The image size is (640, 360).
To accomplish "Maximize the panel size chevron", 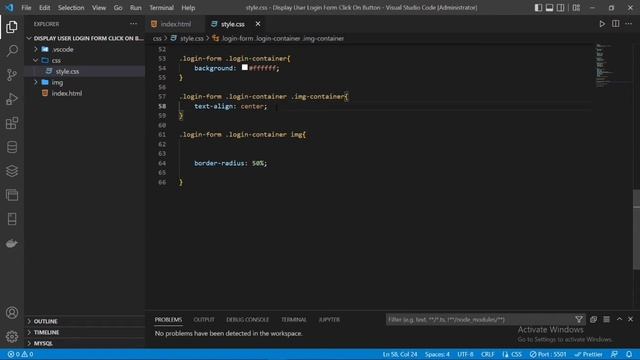I will pos(619,319).
